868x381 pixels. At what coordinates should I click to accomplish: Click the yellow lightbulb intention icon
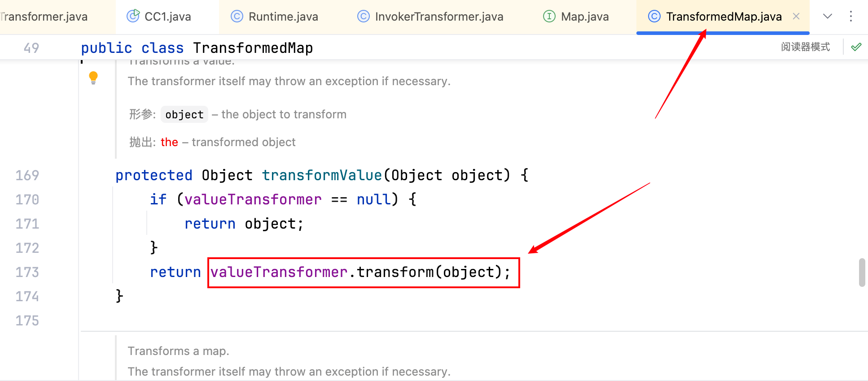[93, 77]
